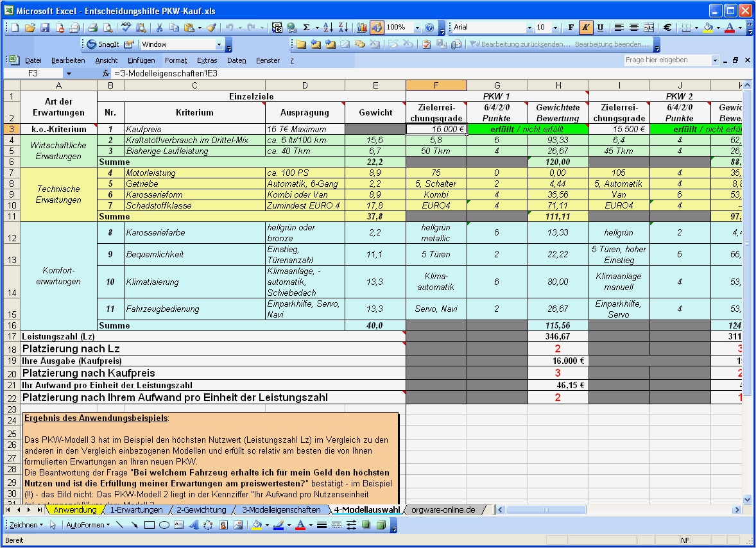This screenshot has height=548, width=756.
Task: Switch to the 3-Modelleigenschaften sheet tab
Action: 281,509
